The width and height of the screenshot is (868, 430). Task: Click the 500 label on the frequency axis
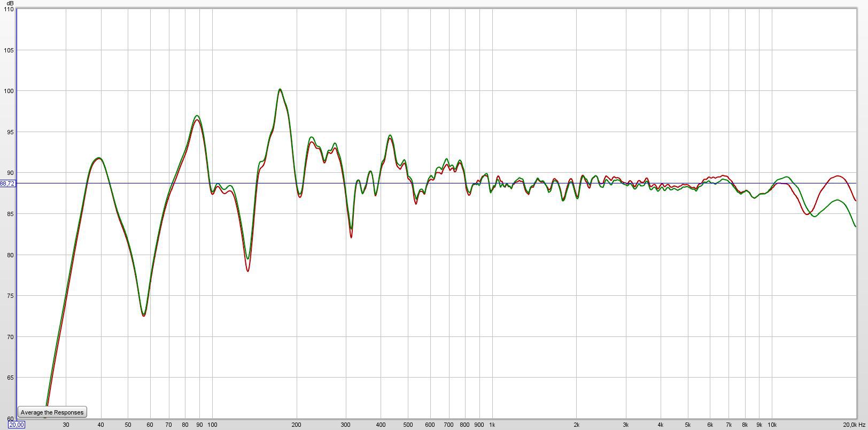(408, 425)
